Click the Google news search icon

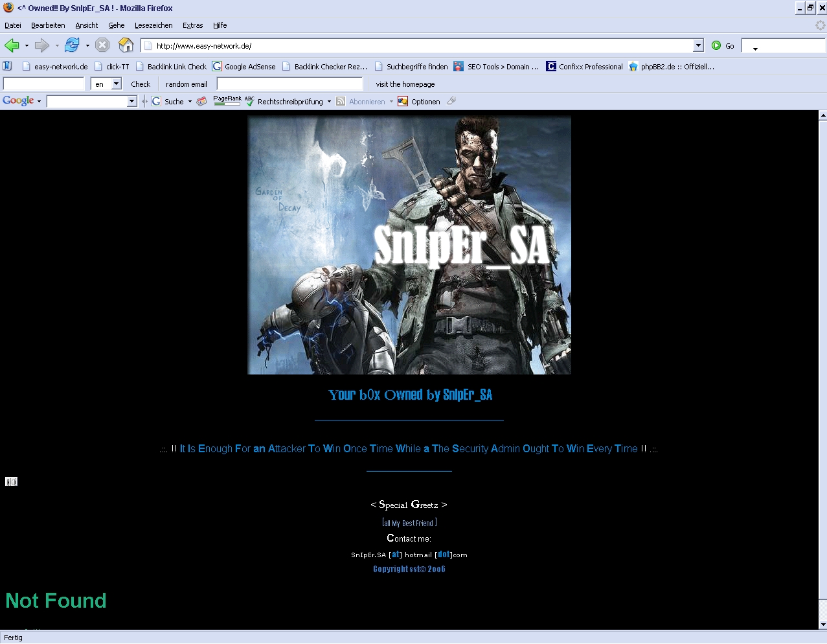202,101
